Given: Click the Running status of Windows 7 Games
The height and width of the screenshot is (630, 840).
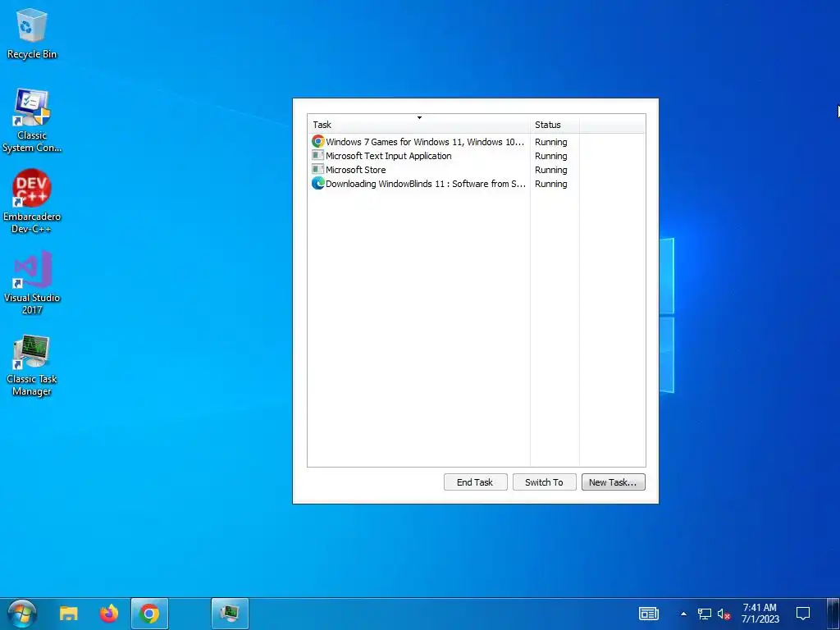Looking at the screenshot, I should (x=550, y=142).
